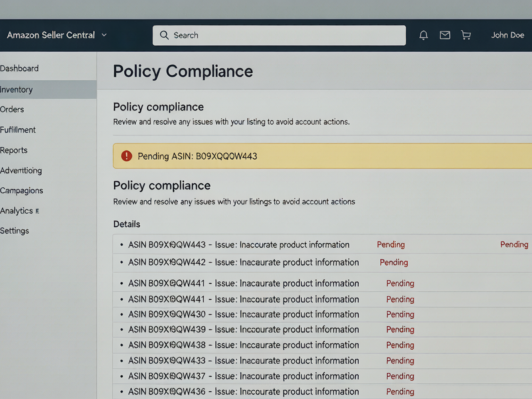Click the shopping cart icon
This screenshot has width=532, height=399.
click(466, 35)
